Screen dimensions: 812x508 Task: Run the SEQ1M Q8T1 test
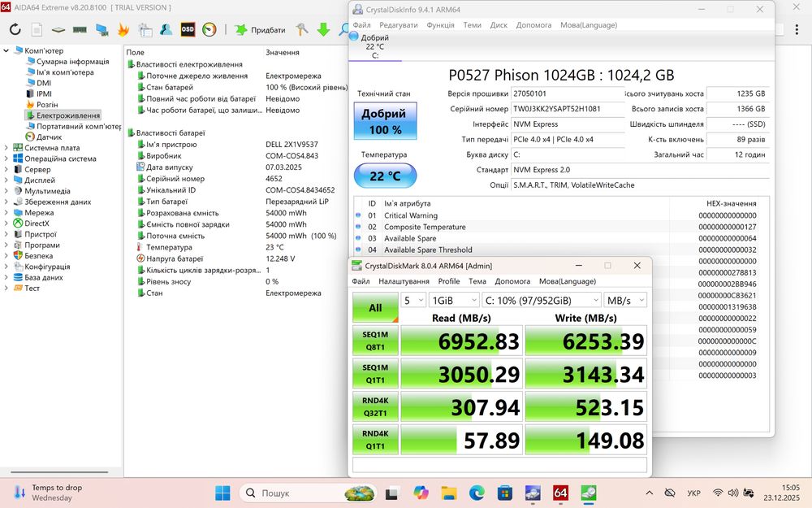(x=375, y=341)
